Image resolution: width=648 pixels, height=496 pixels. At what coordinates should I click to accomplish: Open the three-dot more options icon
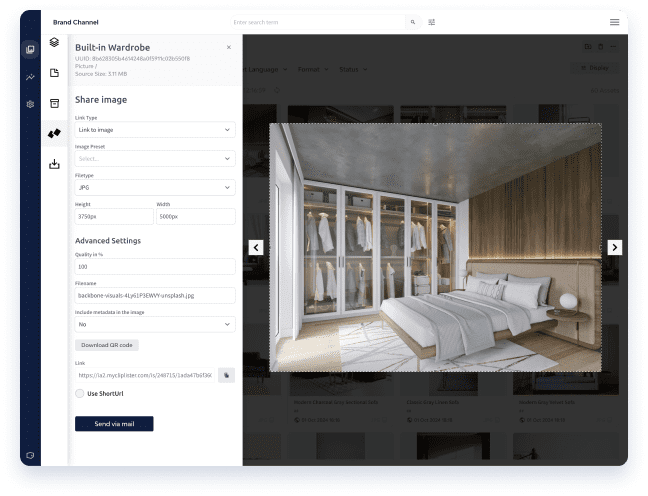tap(613, 47)
